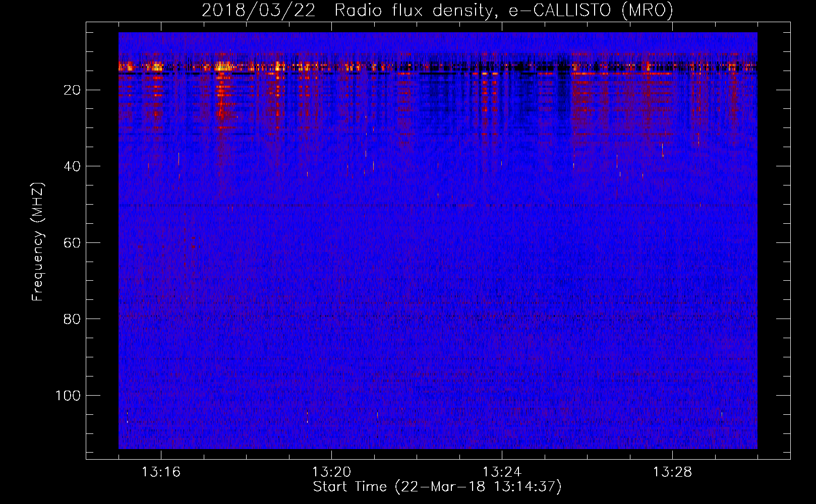Click the 100 MHz frequency label

68,396
